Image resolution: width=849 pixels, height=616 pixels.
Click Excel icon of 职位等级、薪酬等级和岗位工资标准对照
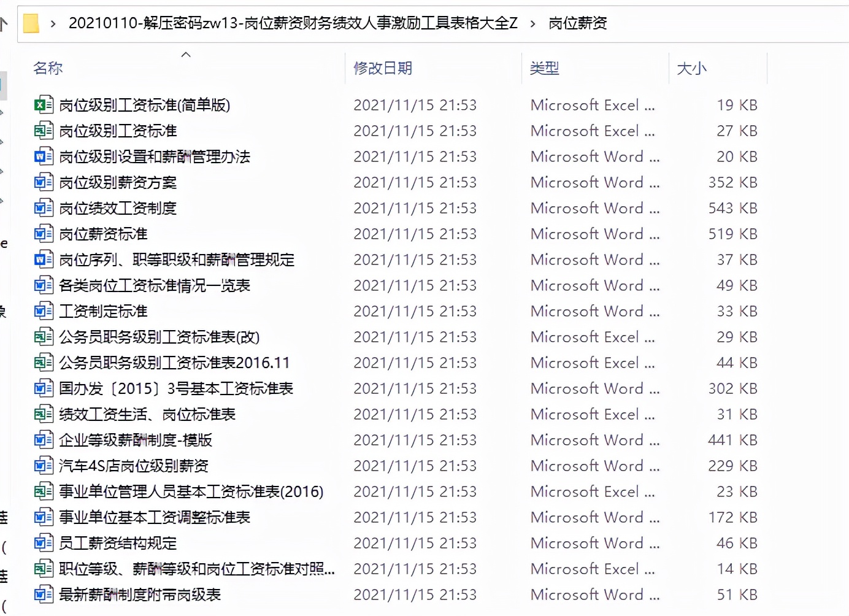coord(44,569)
